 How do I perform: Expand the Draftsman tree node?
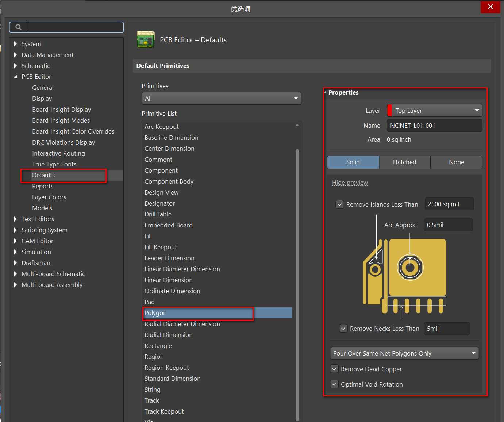coord(15,263)
